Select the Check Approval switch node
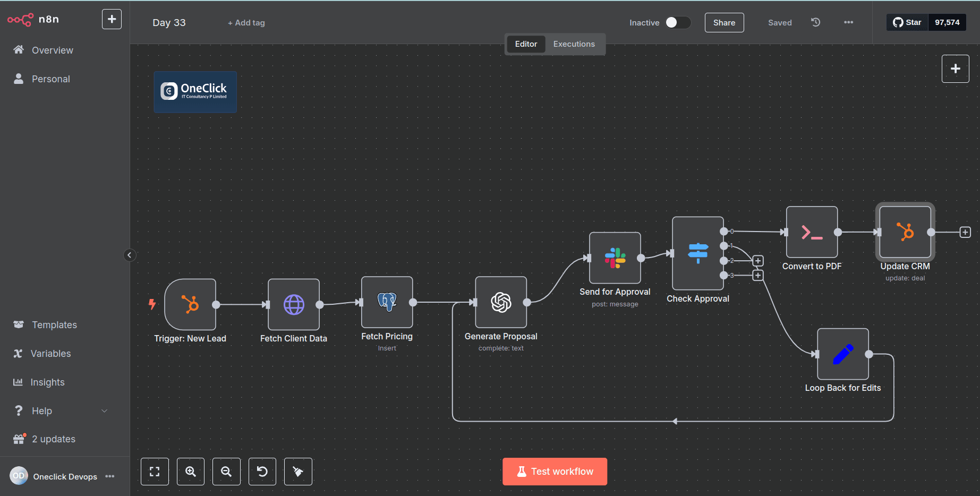The image size is (980, 496). (698, 253)
